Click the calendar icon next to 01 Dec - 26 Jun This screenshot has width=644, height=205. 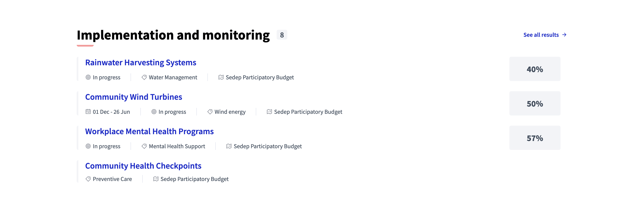coord(88,112)
